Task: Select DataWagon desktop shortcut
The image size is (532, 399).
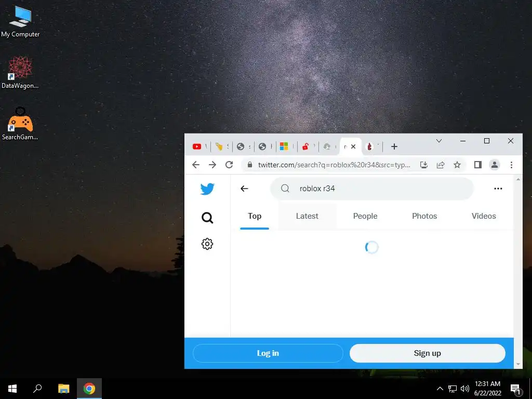Action: pos(20,73)
